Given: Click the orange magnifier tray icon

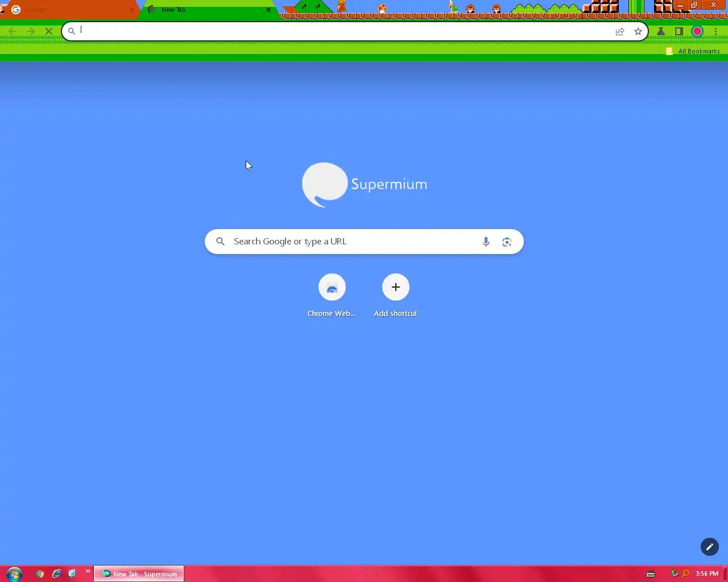Looking at the screenshot, I should (685, 573).
